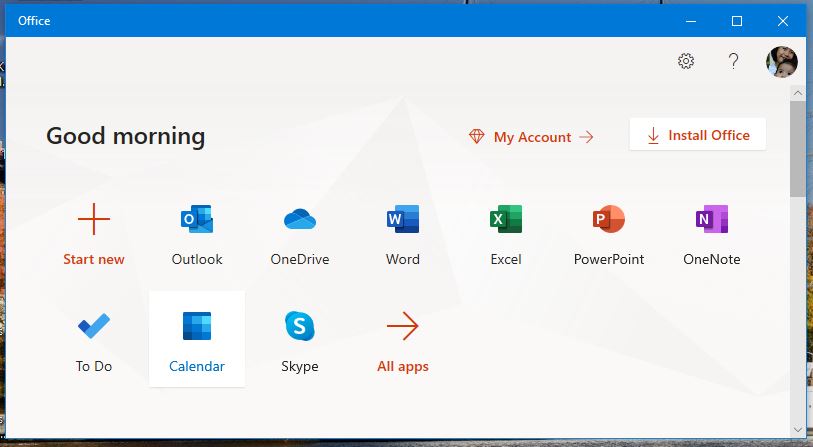The width and height of the screenshot is (813, 447).
Task: Open OneDrive cloud storage
Action: (300, 219)
